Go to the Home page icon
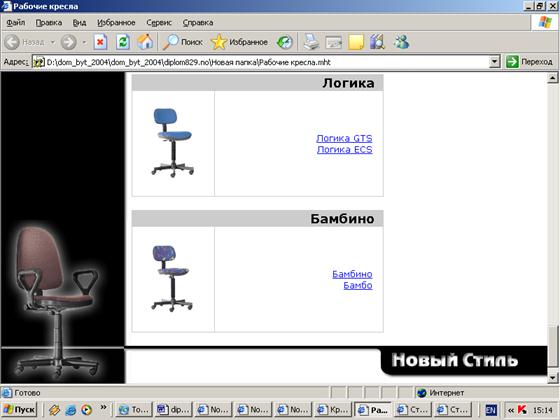Viewport: 560px width, 420px height. tap(145, 42)
